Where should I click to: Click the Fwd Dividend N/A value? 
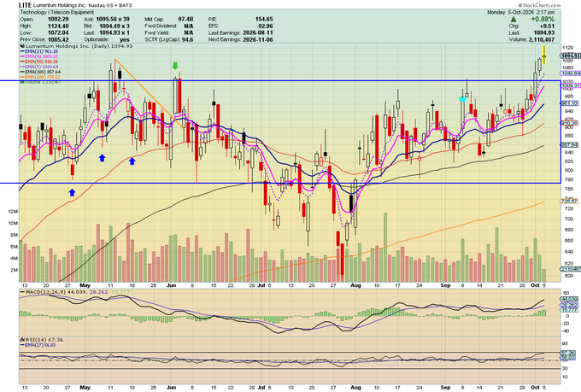click(189, 26)
